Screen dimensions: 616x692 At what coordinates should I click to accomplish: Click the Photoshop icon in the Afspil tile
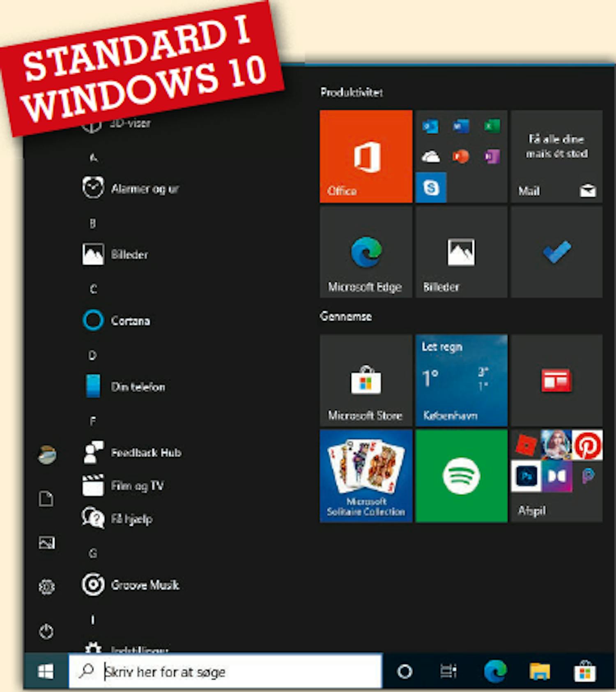point(526,476)
